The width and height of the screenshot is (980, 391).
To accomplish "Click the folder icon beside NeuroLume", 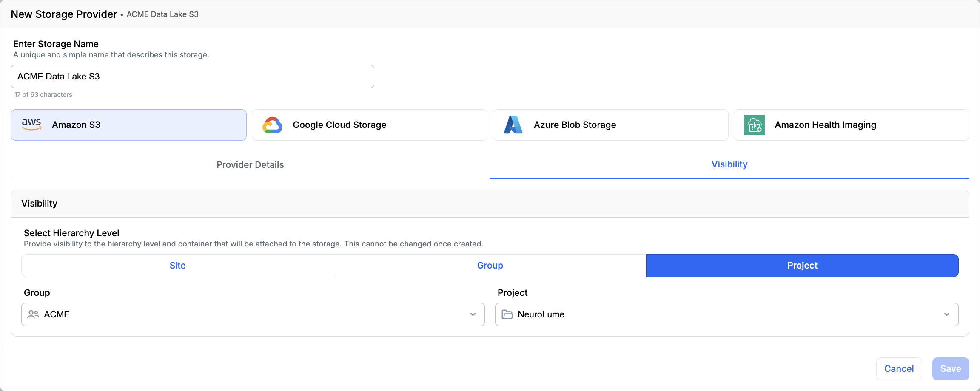I will coord(507,314).
